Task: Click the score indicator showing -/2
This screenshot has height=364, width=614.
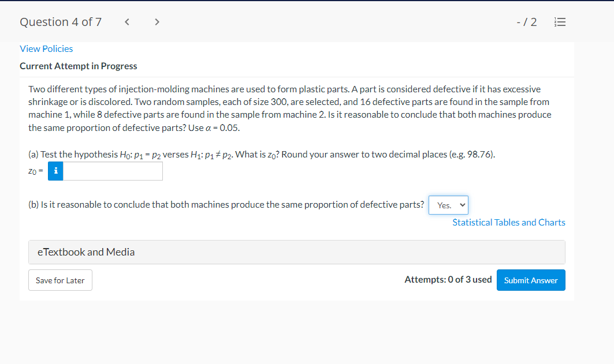Action: pyautogui.click(x=526, y=21)
